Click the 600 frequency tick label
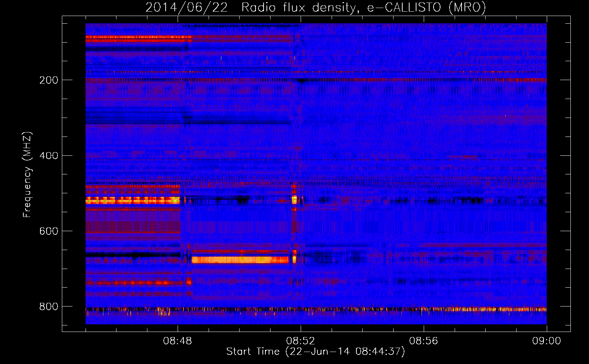589x364 pixels. tap(49, 232)
